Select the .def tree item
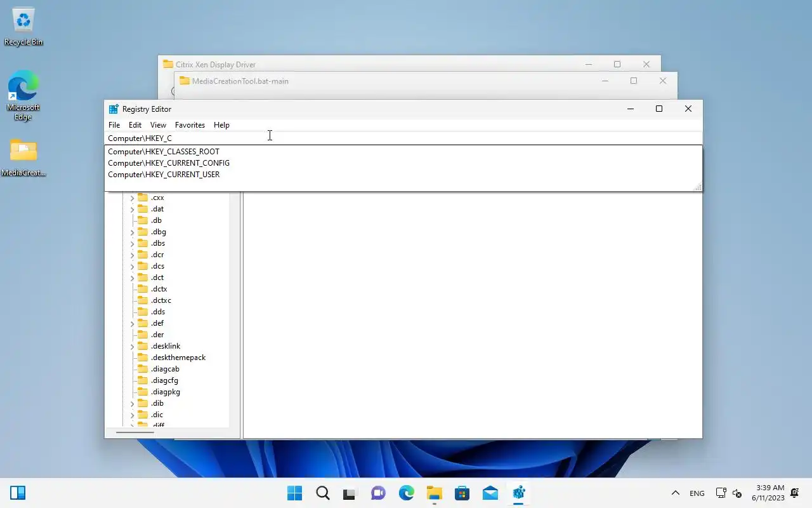 pyautogui.click(x=157, y=323)
